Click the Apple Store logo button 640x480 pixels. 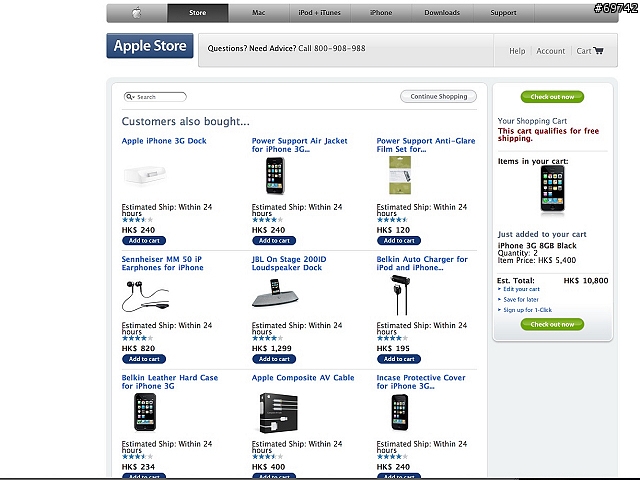tap(150, 46)
